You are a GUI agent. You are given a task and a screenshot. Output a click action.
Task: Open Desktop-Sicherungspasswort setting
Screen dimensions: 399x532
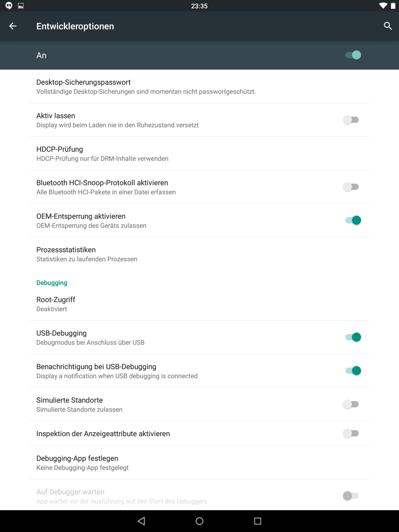point(146,86)
